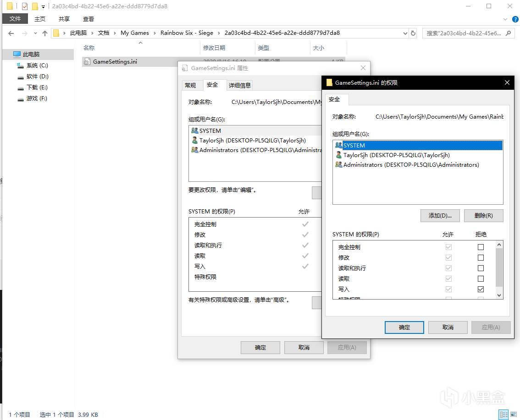The image size is (520, 420).
Task: Click new folder icon in title bar
Action: click(35, 6)
